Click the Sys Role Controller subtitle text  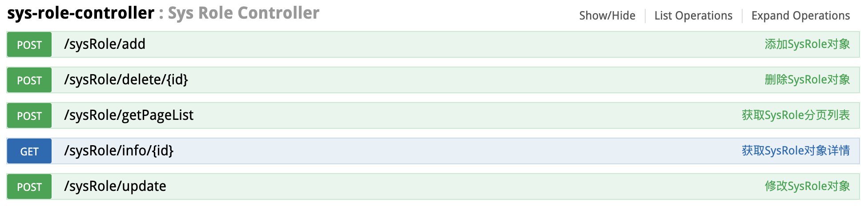pyautogui.click(x=244, y=13)
